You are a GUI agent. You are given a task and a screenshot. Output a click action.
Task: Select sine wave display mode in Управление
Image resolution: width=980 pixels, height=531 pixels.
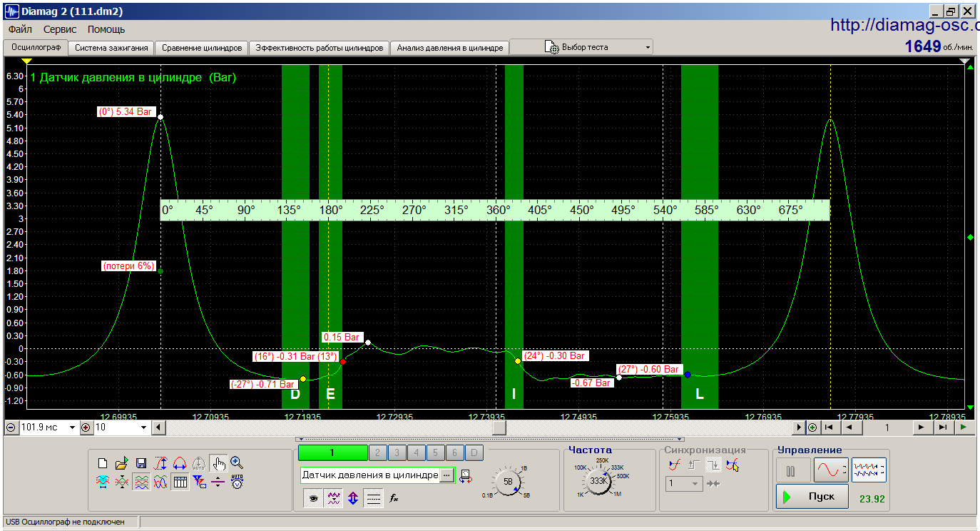click(831, 471)
